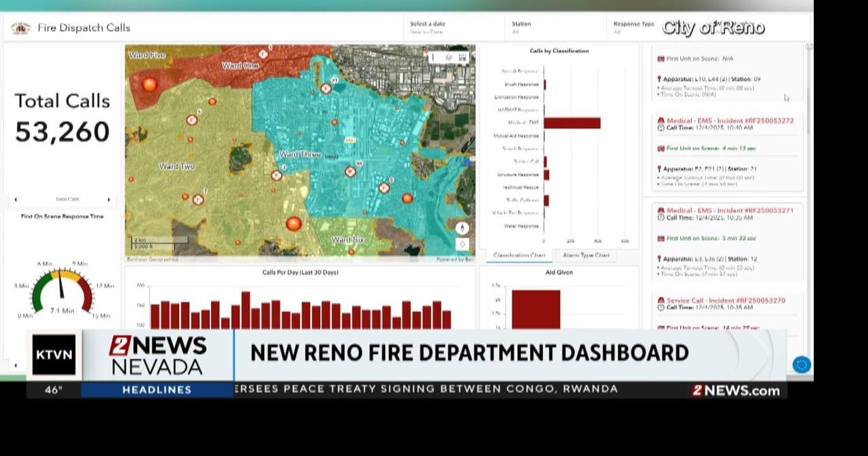Viewport: 868px width, 456px height.
Task: Select fire station 5 marker in Ward Two
Action: (192, 120)
